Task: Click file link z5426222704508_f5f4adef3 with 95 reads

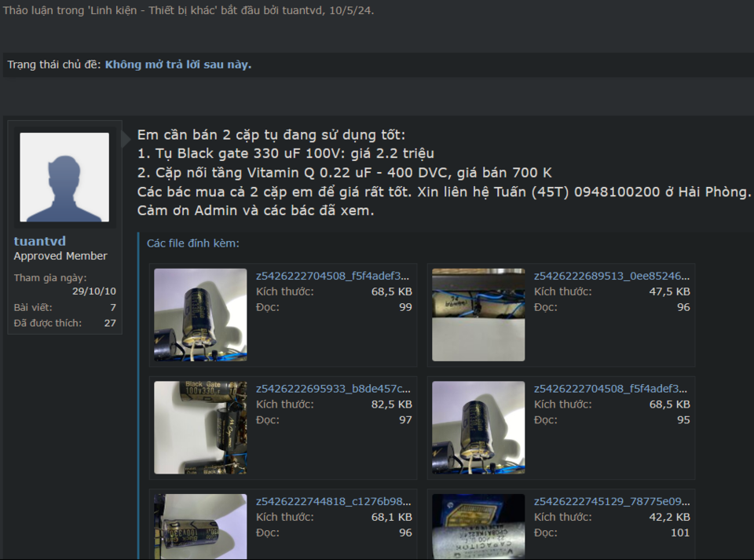Action: pyautogui.click(x=611, y=389)
